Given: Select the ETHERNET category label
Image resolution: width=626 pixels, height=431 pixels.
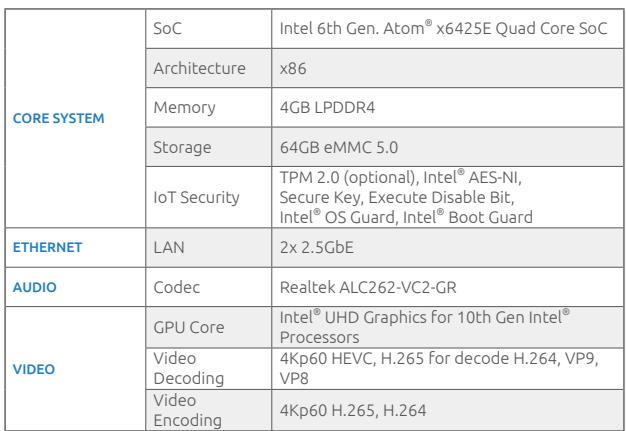Looking at the screenshot, I should click(47, 247).
